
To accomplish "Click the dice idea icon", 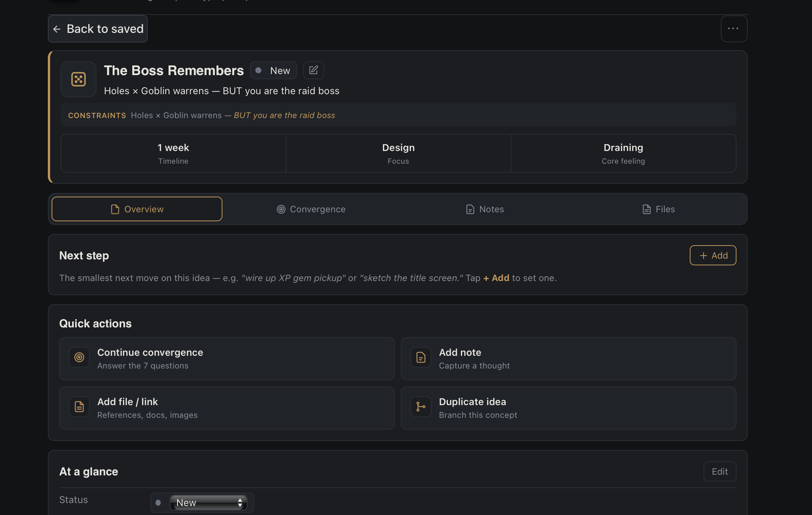I will click(79, 79).
